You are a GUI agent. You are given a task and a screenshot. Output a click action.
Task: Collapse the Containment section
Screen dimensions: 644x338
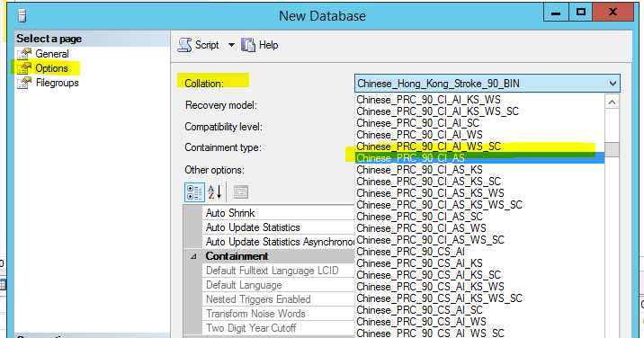193,256
